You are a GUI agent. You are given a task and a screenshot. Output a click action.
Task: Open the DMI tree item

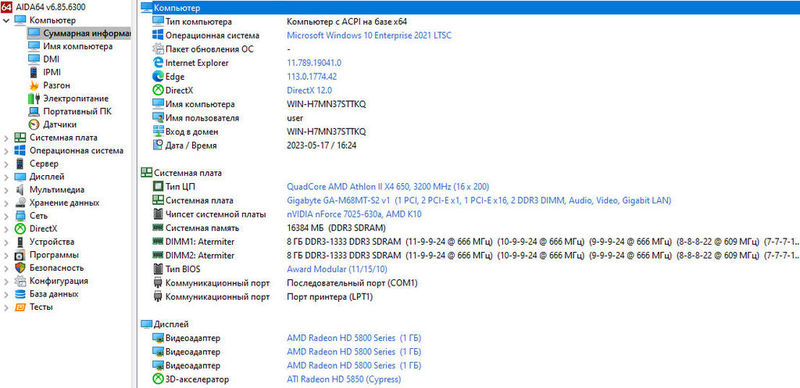click(x=51, y=59)
